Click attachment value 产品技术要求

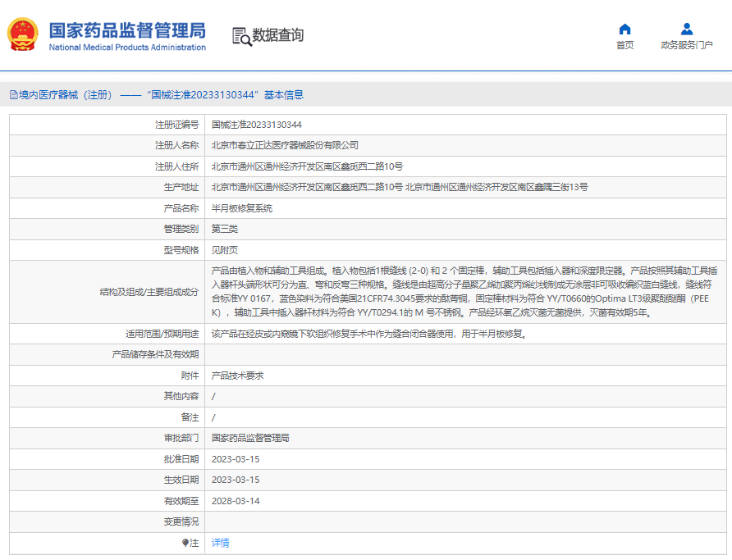238,376
